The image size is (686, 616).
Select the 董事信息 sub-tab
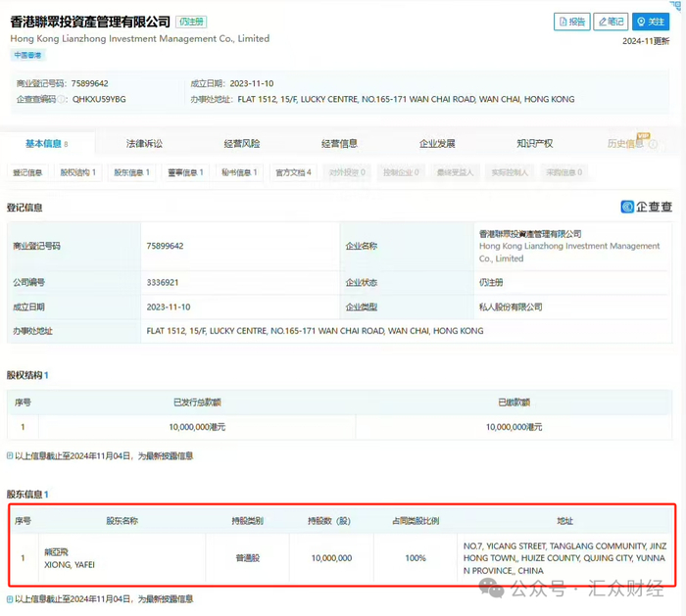point(184,172)
